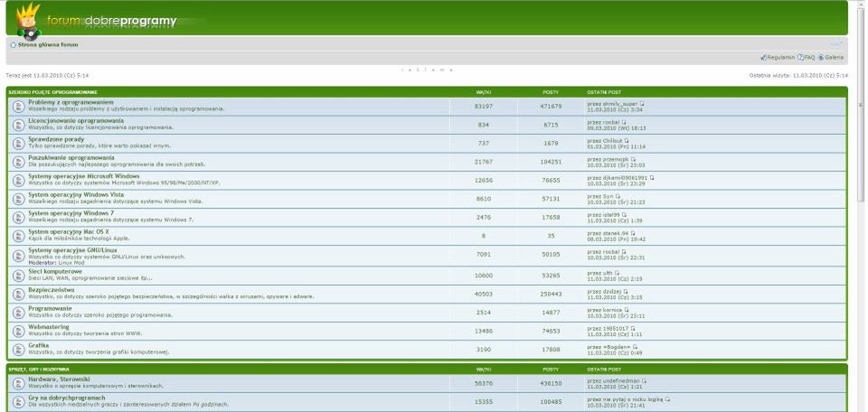Open System operacyjny Windows 7 forum
Screen dimensions: 868x412
pyautogui.click(x=71, y=213)
